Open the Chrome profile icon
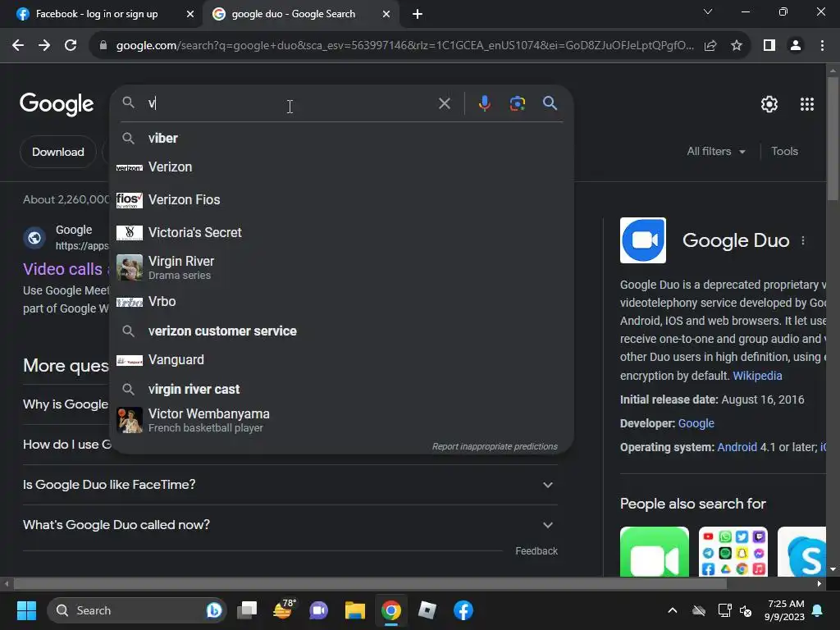Viewport: 840px width, 630px height. tap(796, 46)
